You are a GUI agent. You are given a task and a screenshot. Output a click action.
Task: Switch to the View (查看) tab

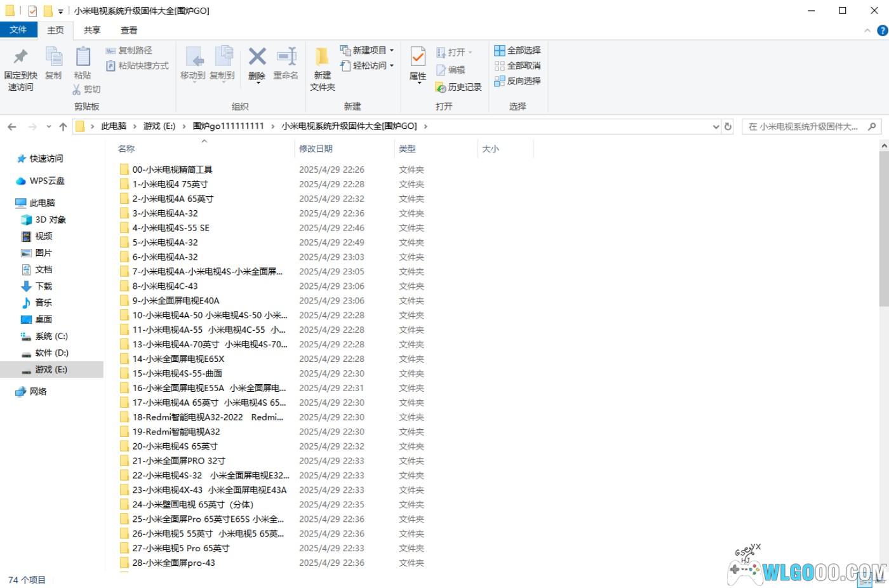(x=129, y=30)
